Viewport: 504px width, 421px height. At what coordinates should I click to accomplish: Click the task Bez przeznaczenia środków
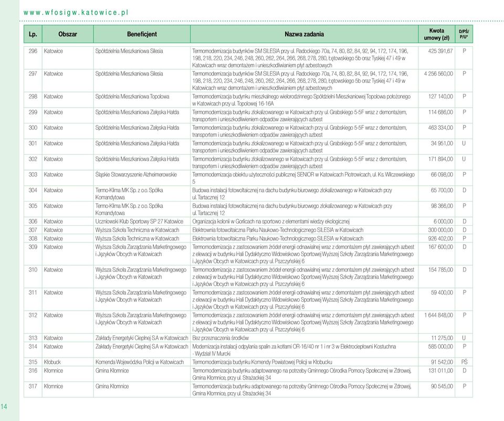[x=220, y=339]
